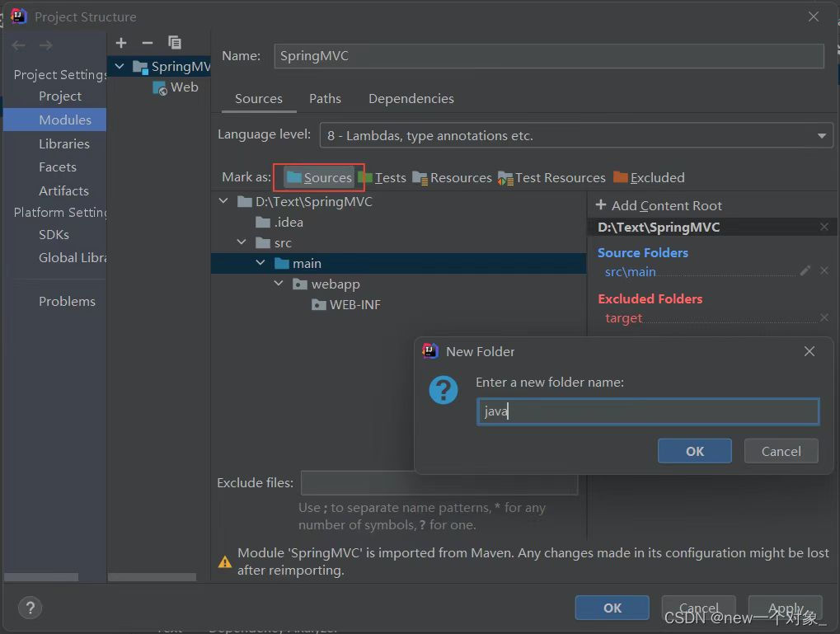Open Libraries settings page

[63, 143]
